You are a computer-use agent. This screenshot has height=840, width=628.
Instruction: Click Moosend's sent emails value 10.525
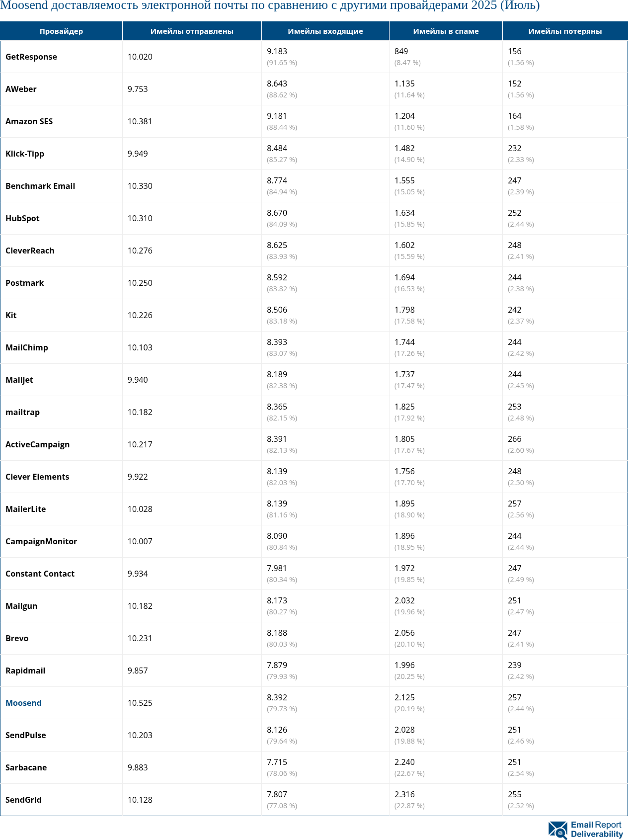coord(140,703)
